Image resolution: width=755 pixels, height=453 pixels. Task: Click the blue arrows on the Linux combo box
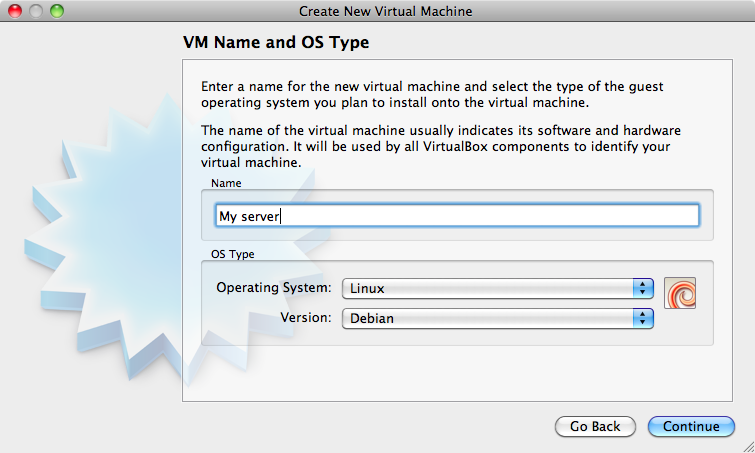pos(643,288)
